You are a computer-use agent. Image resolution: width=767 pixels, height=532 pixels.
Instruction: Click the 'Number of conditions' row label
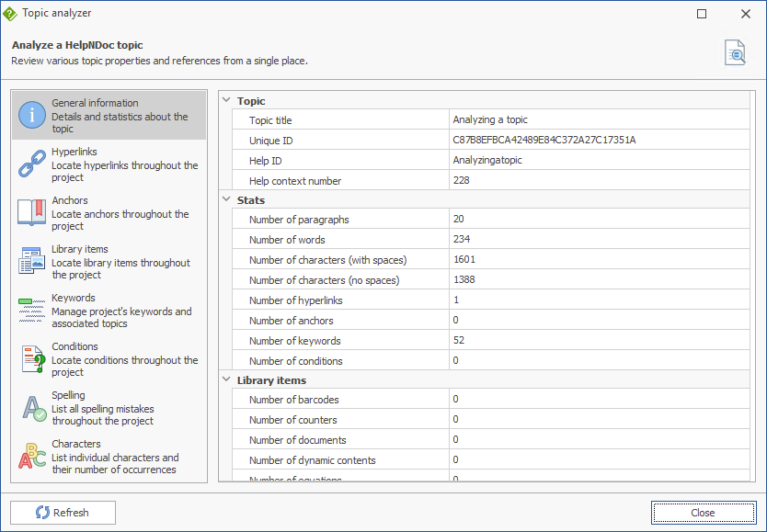(295, 361)
